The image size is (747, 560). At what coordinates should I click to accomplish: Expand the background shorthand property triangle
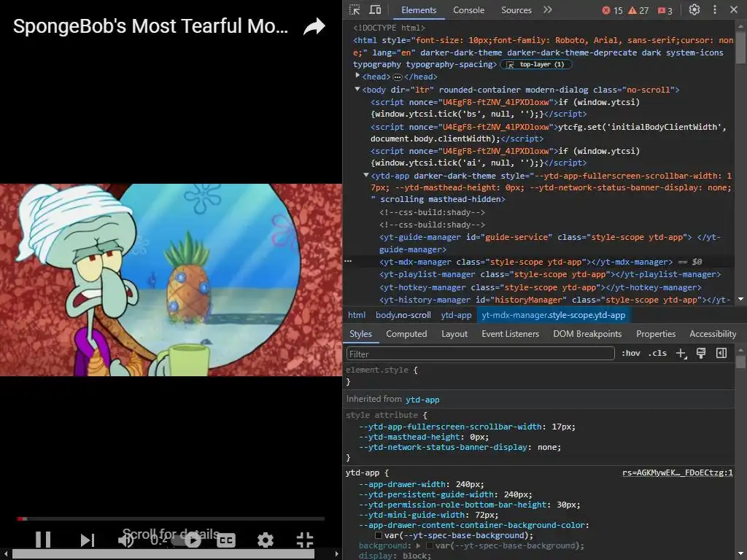(418, 545)
